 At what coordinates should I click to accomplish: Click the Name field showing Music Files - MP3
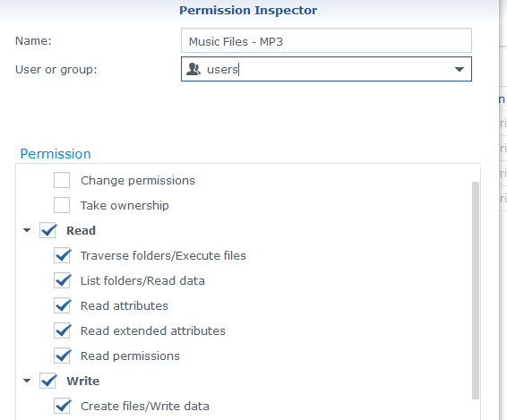coord(326,40)
